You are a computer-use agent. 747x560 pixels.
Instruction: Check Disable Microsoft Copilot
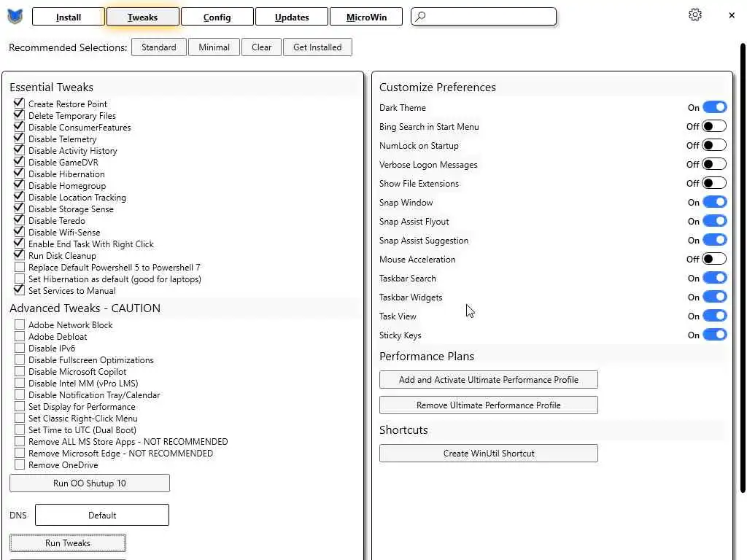20,371
